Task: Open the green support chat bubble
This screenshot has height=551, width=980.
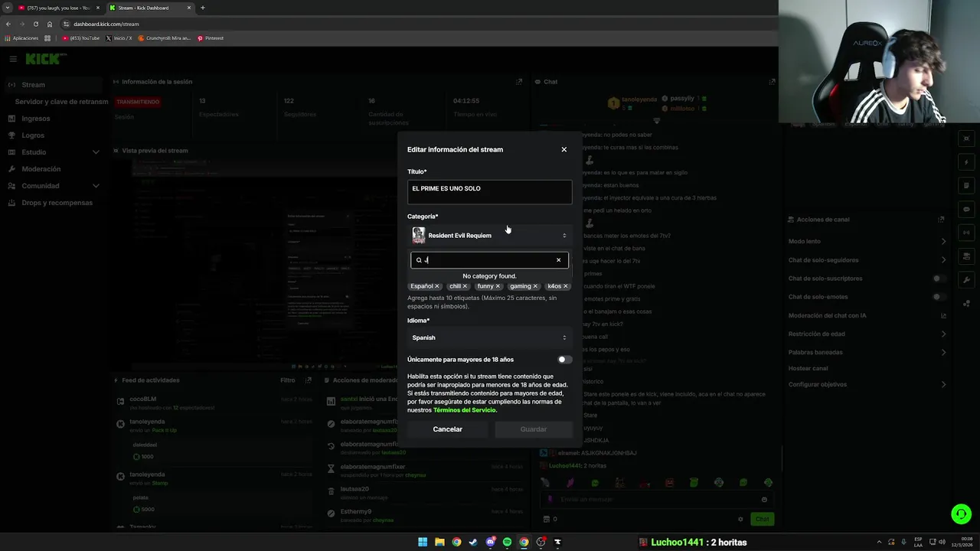Action: tap(961, 514)
